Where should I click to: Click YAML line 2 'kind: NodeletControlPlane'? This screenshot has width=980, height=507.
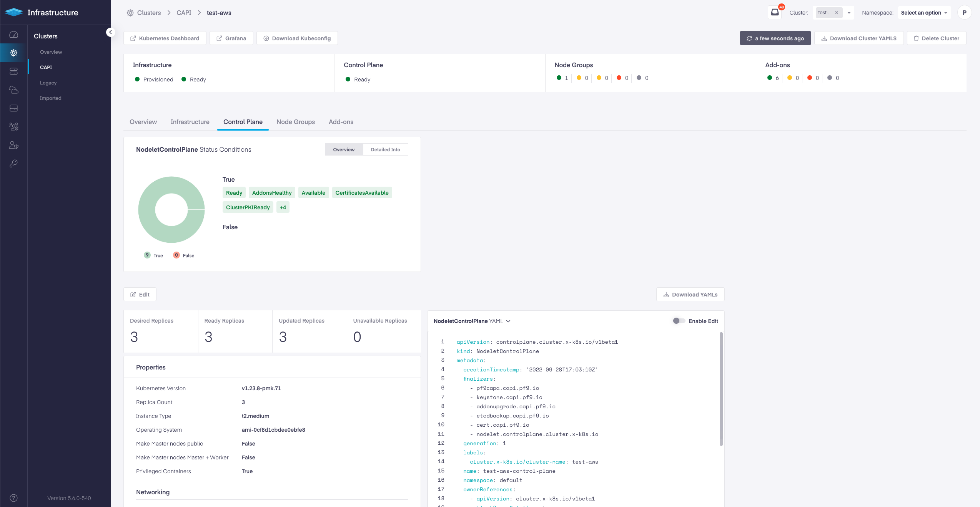pos(497,351)
